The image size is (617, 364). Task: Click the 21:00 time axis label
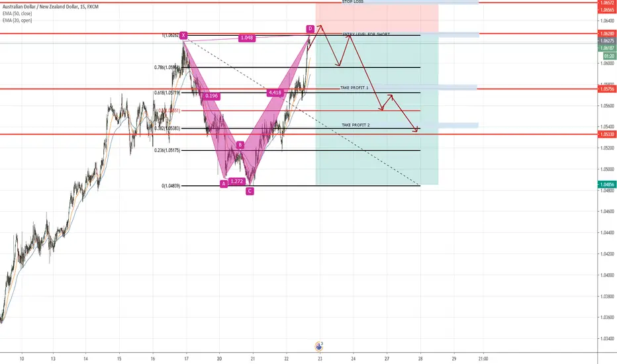coord(483,359)
